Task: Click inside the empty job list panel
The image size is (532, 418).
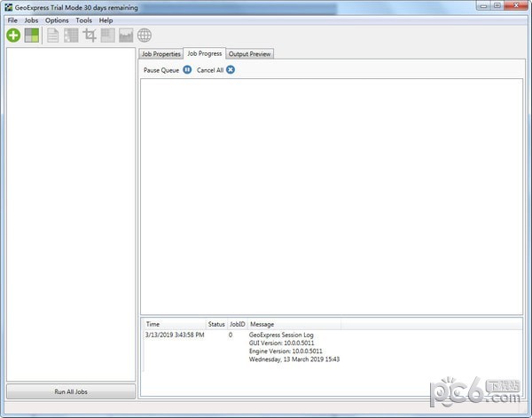Action: (71, 214)
